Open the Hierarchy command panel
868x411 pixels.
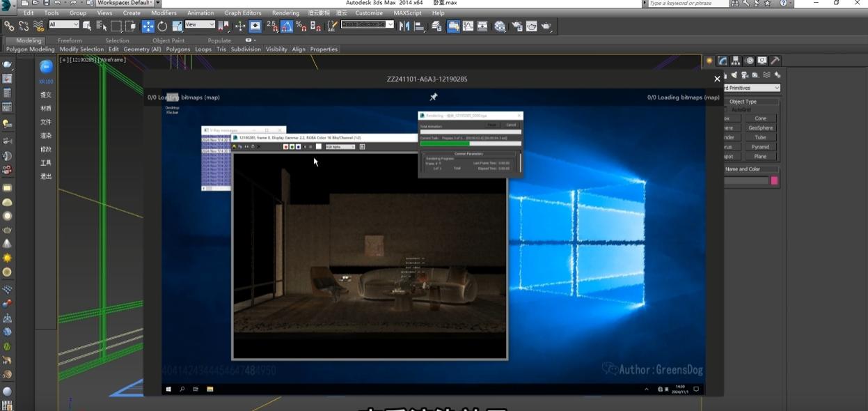click(736, 61)
